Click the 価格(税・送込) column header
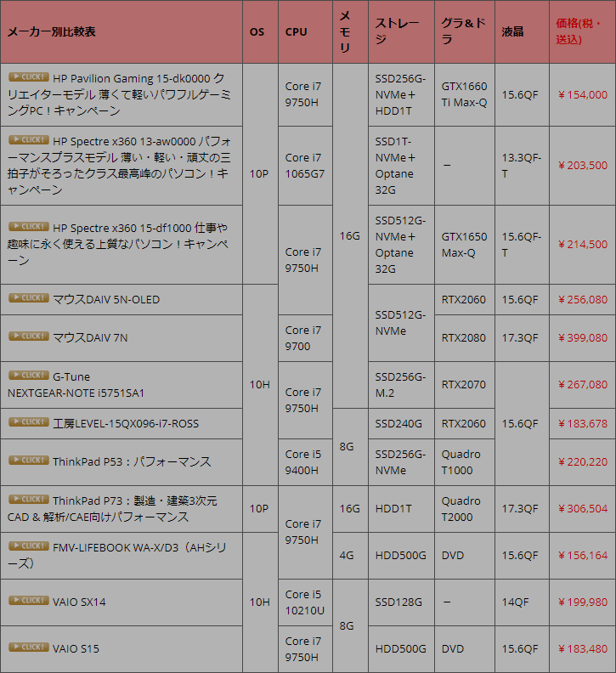 pyautogui.click(x=579, y=31)
